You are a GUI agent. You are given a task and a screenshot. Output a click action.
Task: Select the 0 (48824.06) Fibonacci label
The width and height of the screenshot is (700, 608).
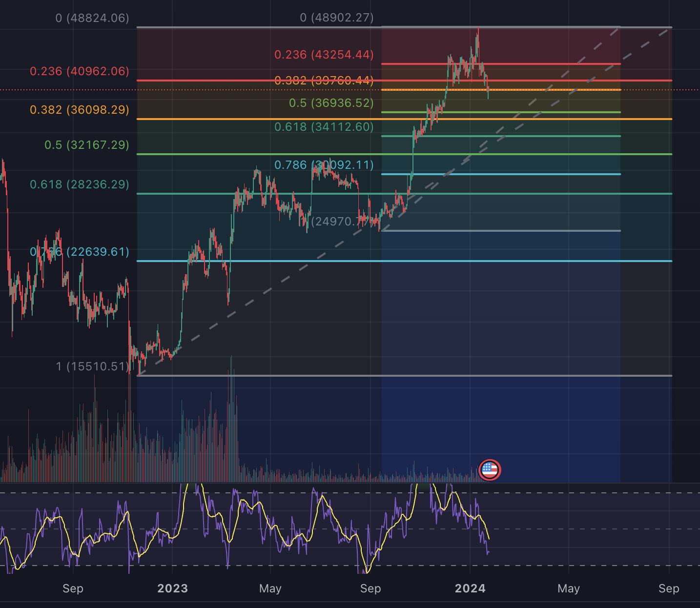92,18
